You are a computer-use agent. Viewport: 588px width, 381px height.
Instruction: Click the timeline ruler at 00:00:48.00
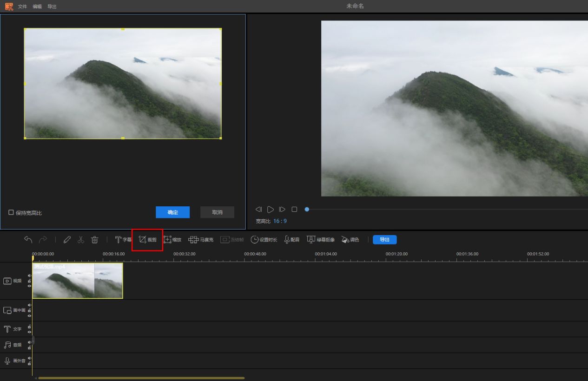coord(255,254)
